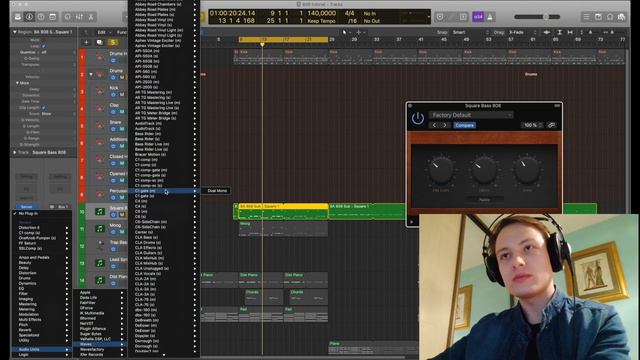Screen dimensions: 640x360
Task: Toggle the Inspector button in control bar
Action: point(29,17)
